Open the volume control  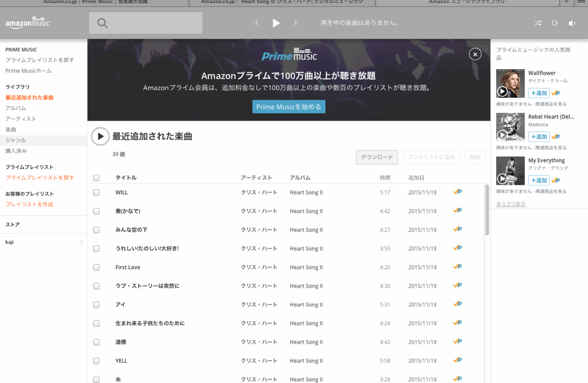[x=572, y=23]
